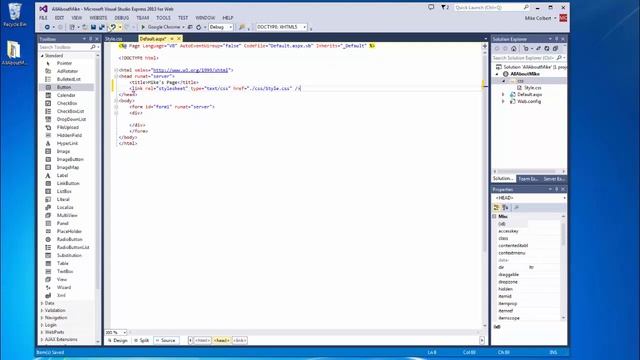Toggle auto-hide pin on Properties panel

click(x=556, y=189)
